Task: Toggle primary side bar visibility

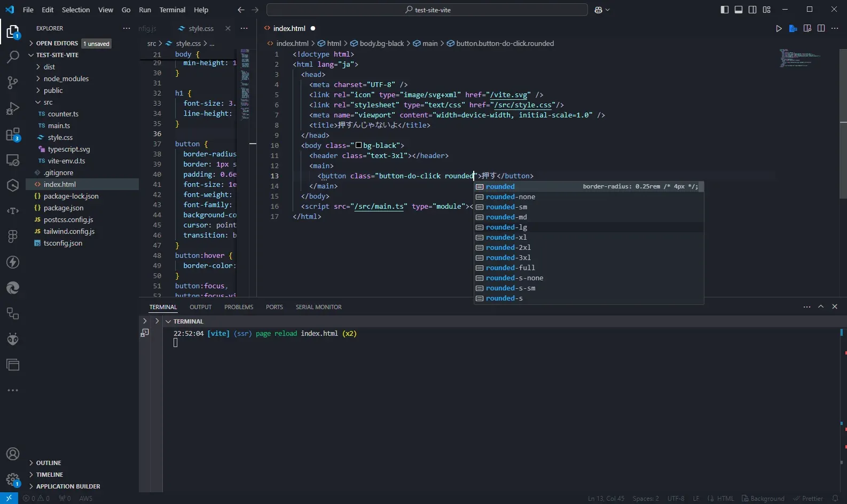Action: 725,10
